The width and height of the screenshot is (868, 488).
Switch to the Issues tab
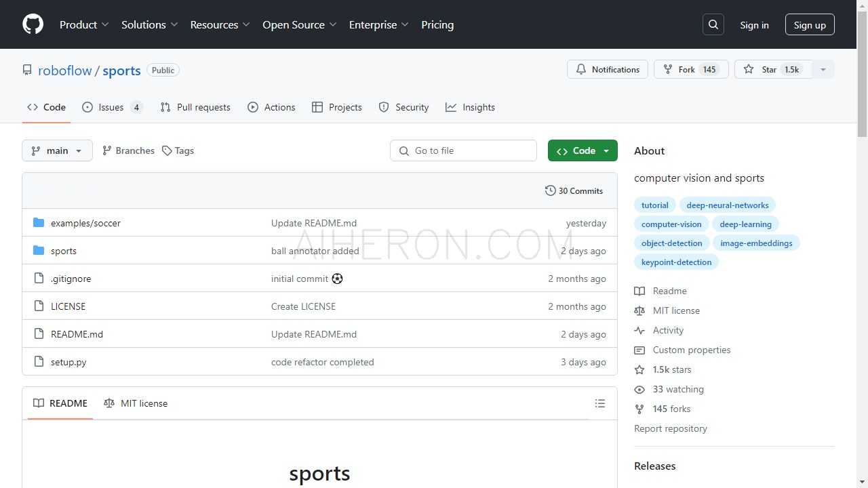[112, 107]
